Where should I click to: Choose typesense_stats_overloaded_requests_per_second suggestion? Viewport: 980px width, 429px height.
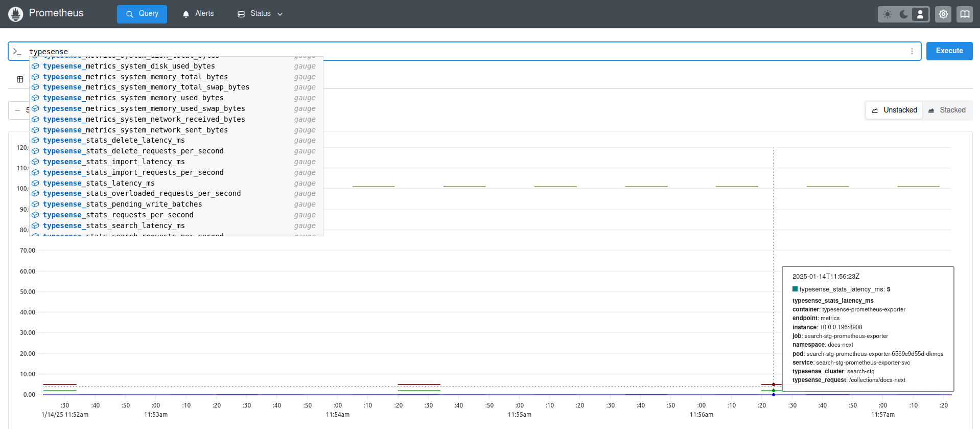pos(176,193)
